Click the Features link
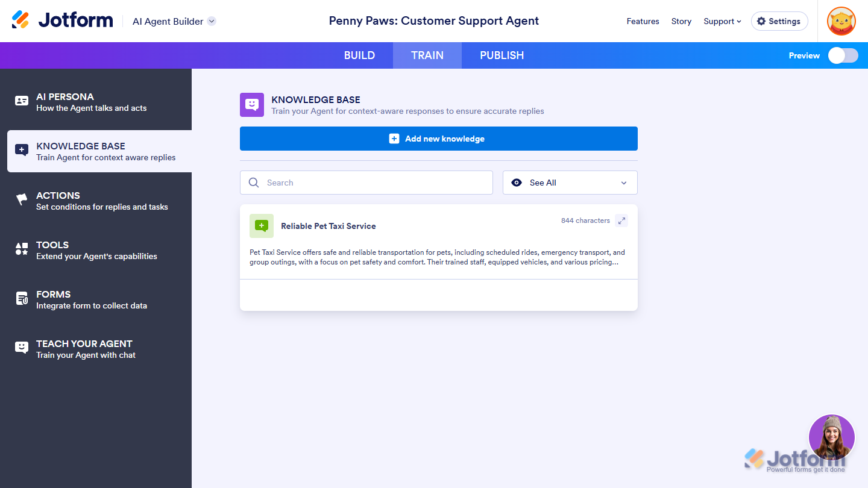Screen dimensions: 868x488 tap(643, 21)
